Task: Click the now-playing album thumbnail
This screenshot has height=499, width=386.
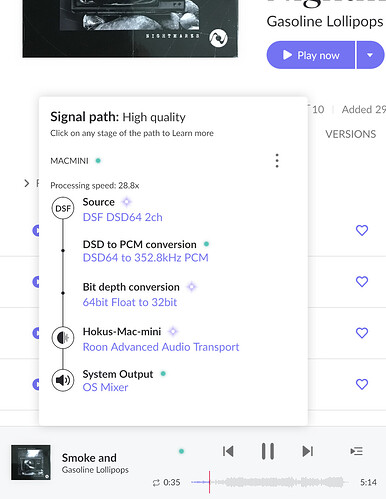Action: pyautogui.click(x=31, y=462)
